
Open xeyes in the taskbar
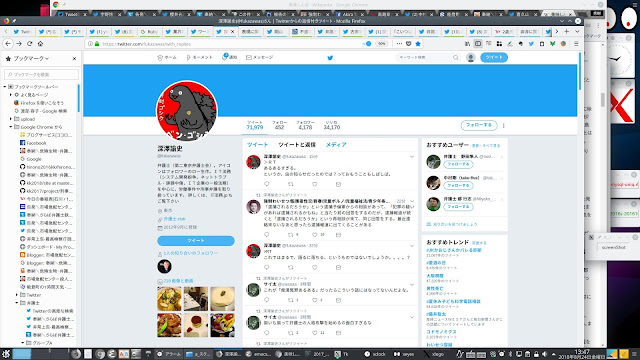pyautogui.click(x=404, y=354)
